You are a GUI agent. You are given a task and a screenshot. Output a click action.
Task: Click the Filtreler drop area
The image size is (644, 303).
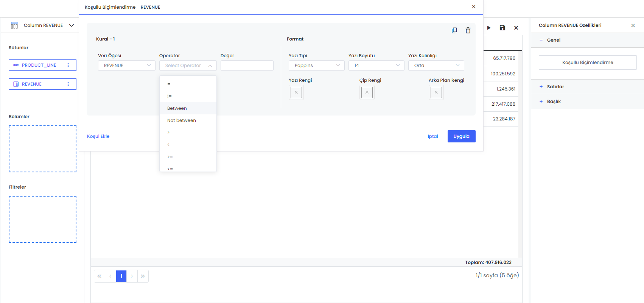(x=42, y=219)
